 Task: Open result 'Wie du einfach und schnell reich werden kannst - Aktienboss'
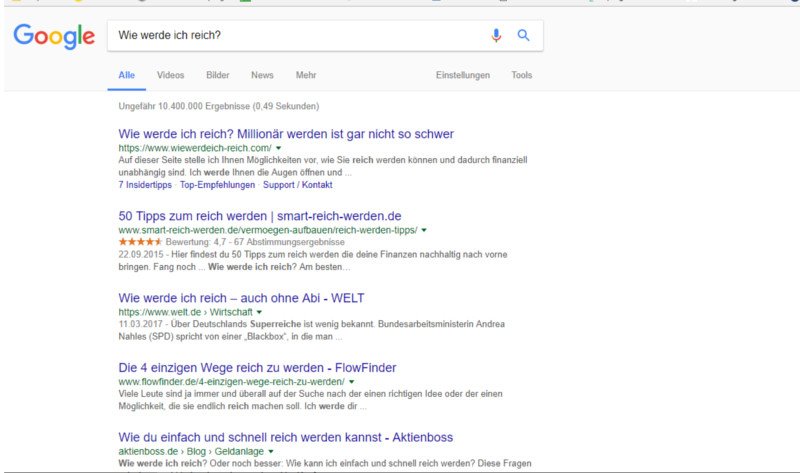(x=286, y=437)
